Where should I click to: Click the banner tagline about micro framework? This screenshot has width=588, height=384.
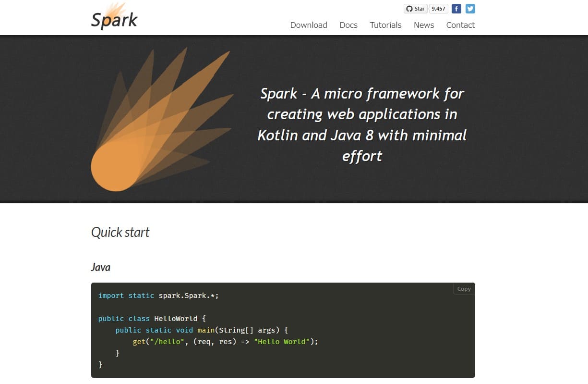click(362, 124)
